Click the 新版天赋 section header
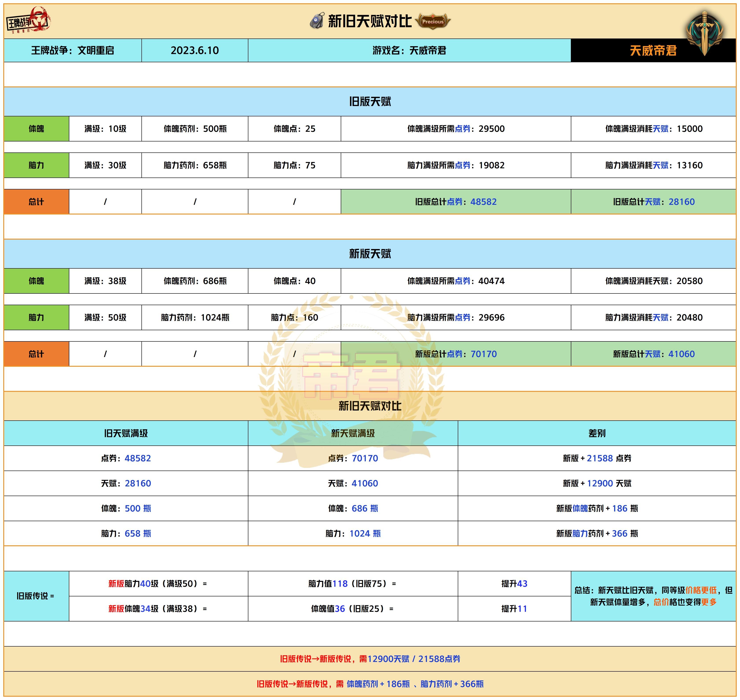Screen dimensions: 740x700 [370, 254]
